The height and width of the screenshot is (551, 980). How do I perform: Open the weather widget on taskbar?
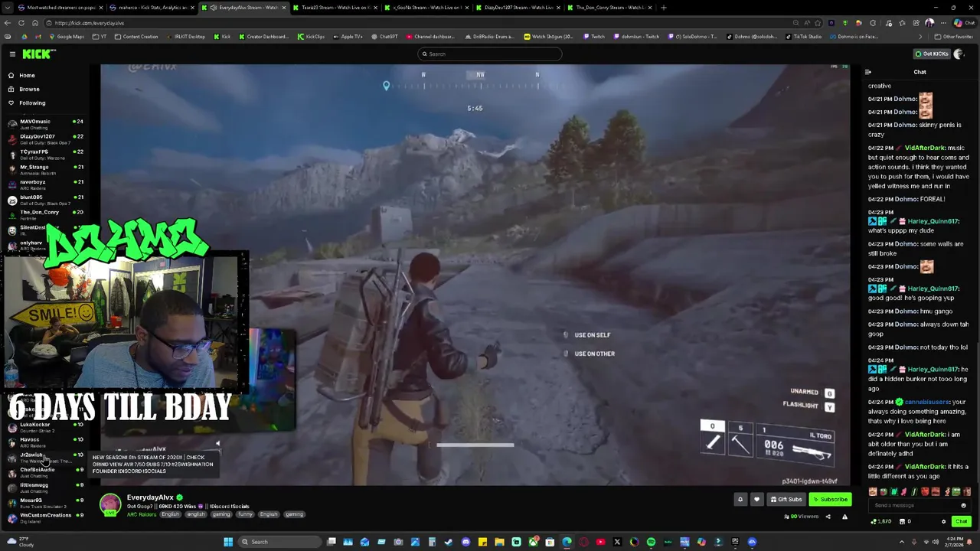pyautogui.click(x=19, y=542)
